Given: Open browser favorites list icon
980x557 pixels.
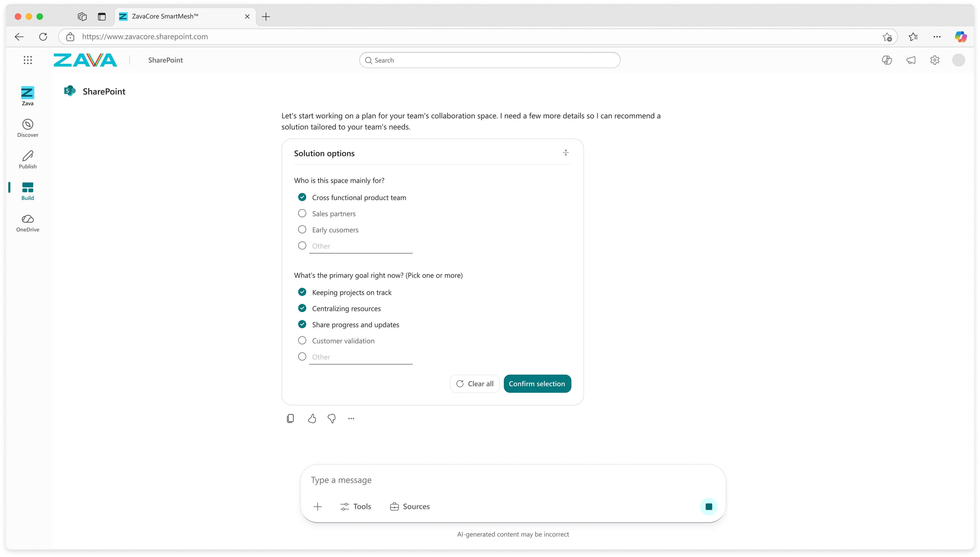Looking at the screenshot, I should click(x=913, y=37).
